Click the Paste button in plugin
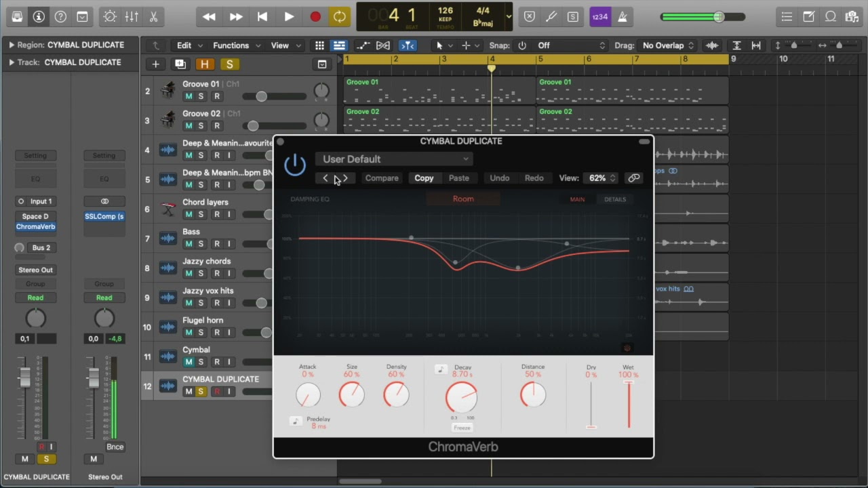Image resolution: width=868 pixels, height=488 pixels. (459, 178)
